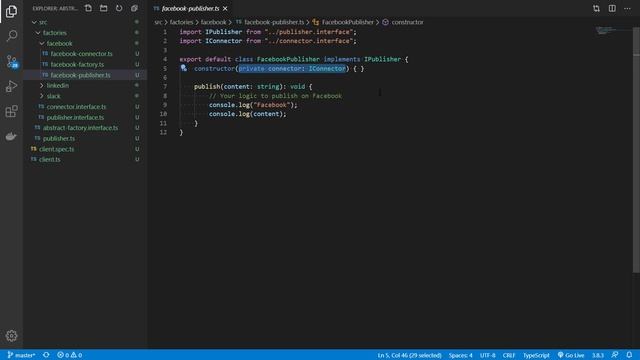The width and height of the screenshot is (640, 360).
Task: Place cursor on console.log(content) line
Action: pyautogui.click(x=247, y=114)
